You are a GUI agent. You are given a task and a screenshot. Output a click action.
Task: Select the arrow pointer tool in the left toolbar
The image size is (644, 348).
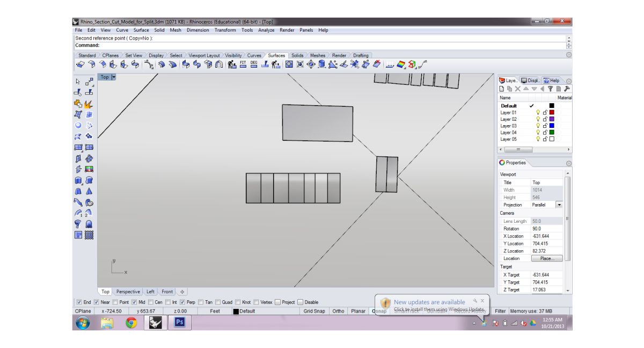(x=78, y=82)
